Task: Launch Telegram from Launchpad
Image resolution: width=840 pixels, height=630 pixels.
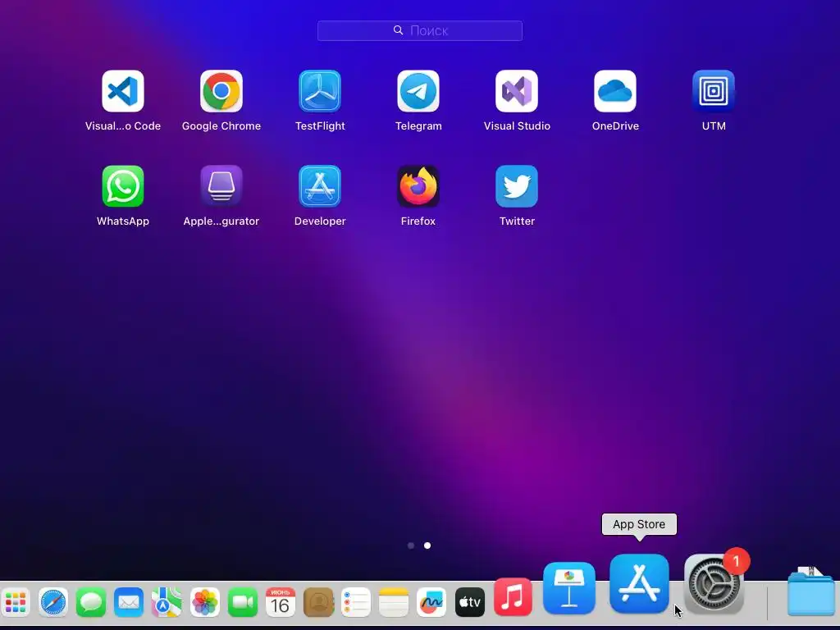Action: 418,91
